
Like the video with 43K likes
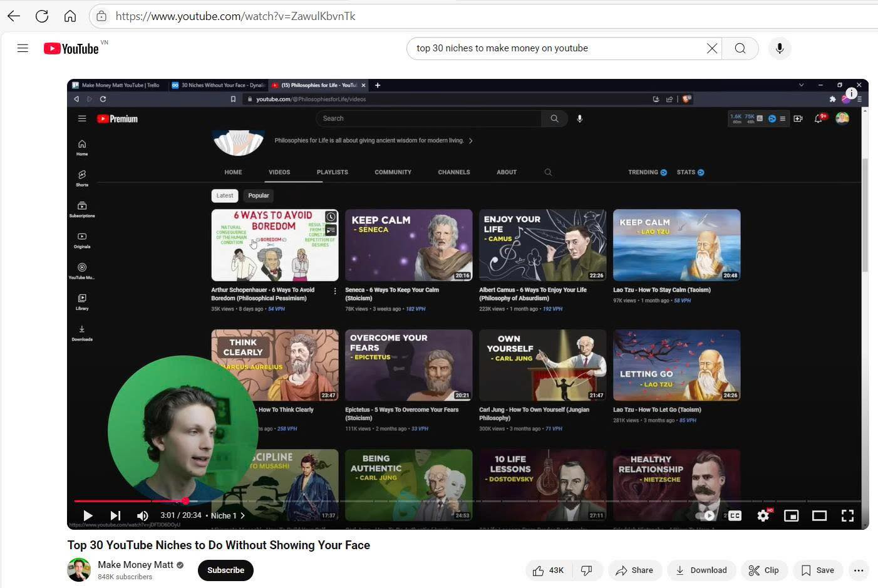click(x=548, y=570)
